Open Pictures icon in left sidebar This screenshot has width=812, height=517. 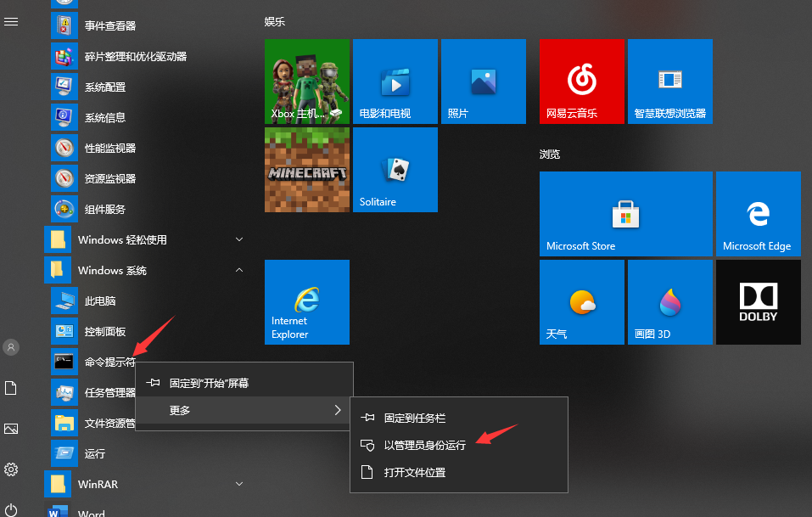(x=11, y=429)
